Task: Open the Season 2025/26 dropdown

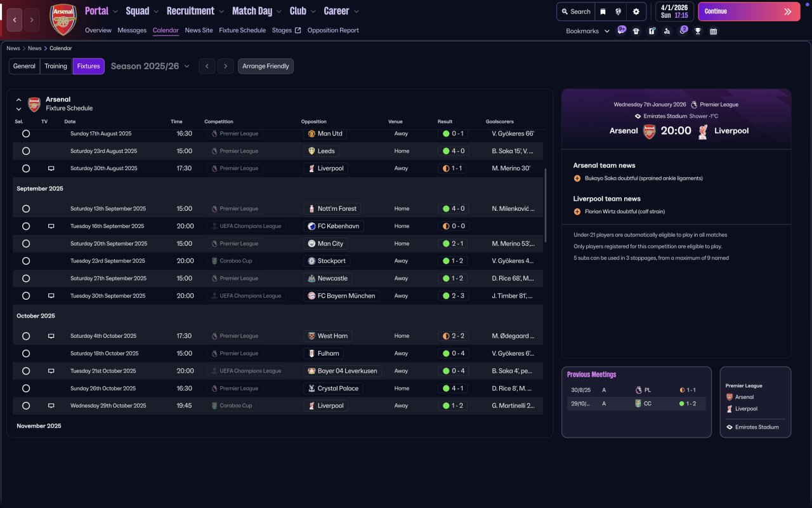Action: [x=150, y=66]
